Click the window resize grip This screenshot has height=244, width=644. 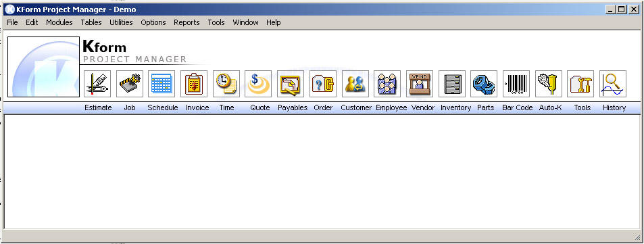(637, 237)
